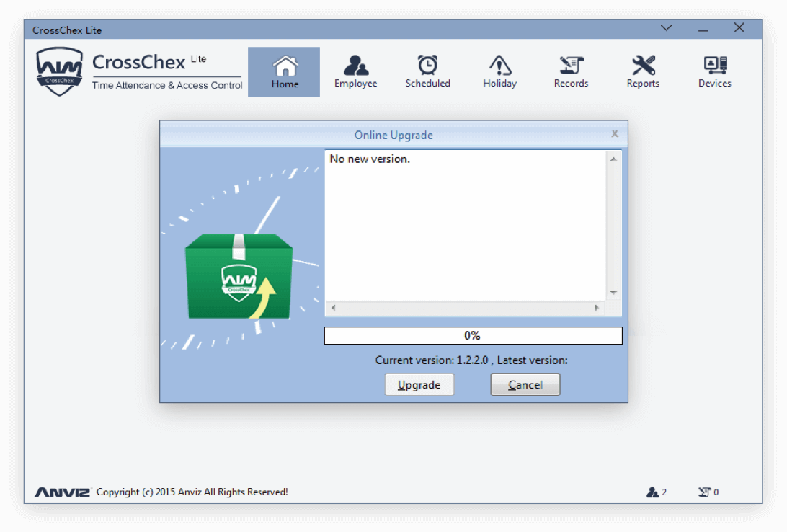Dismiss the Online Upgrade dialog with its X
The width and height of the screenshot is (787, 532).
pyautogui.click(x=614, y=133)
